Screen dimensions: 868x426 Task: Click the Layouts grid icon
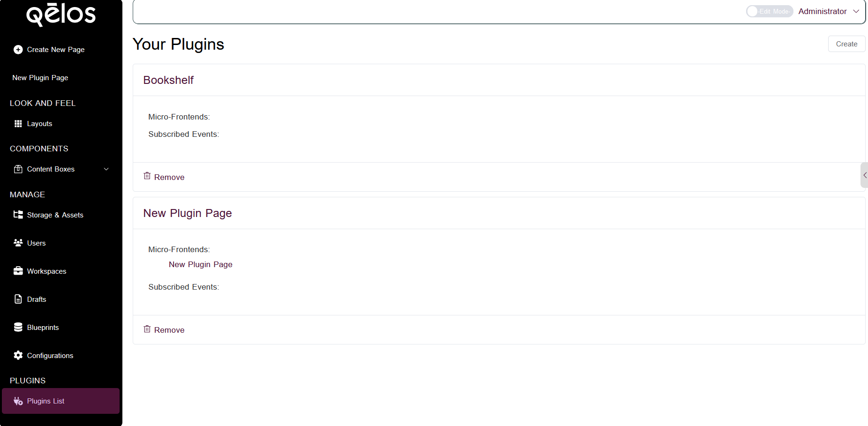point(18,124)
